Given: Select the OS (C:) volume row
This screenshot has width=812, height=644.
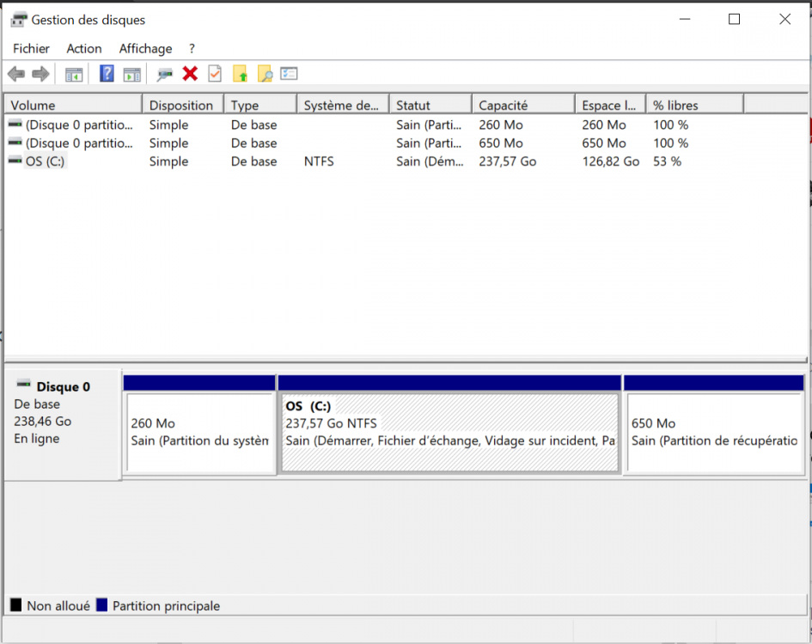Looking at the screenshot, I should (46, 161).
